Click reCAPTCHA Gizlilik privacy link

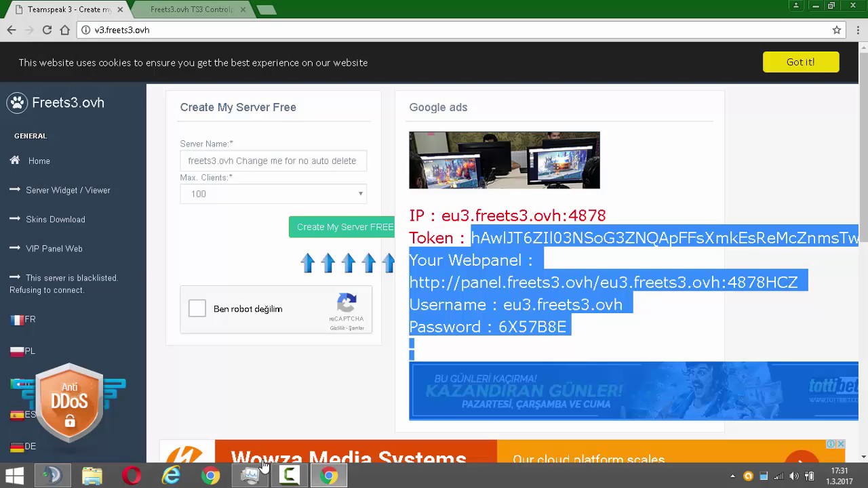pyautogui.click(x=337, y=328)
